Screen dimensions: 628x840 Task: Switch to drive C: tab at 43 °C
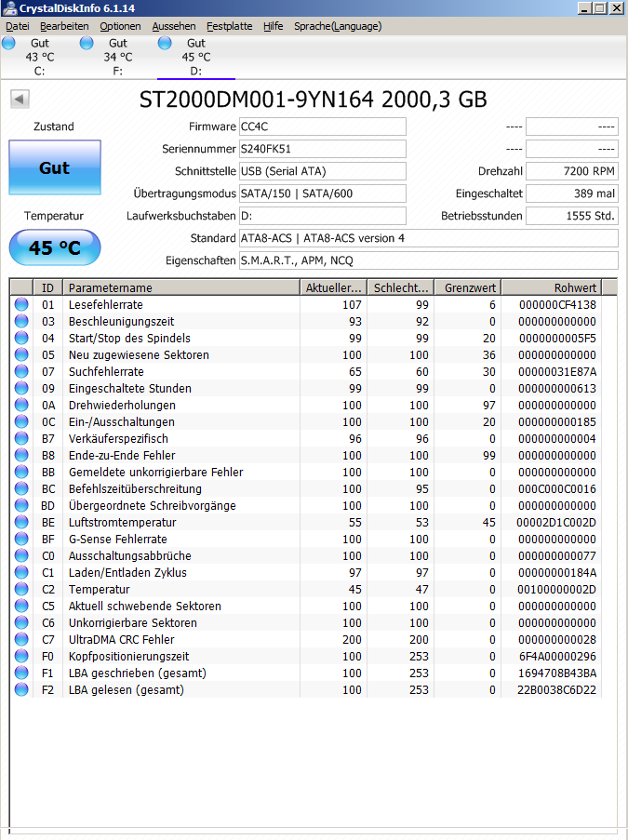click(x=40, y=57)
